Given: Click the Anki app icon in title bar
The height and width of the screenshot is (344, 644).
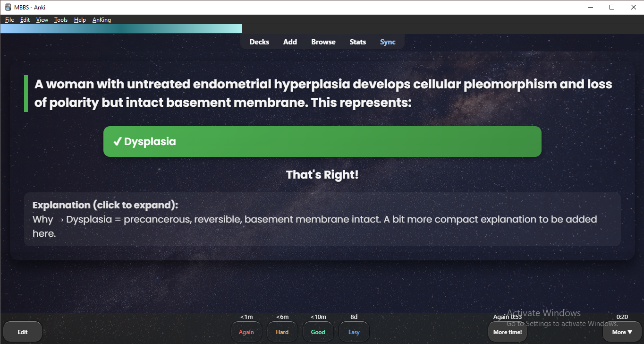Looking at the screenshot, I should click(x=8, y=7).
